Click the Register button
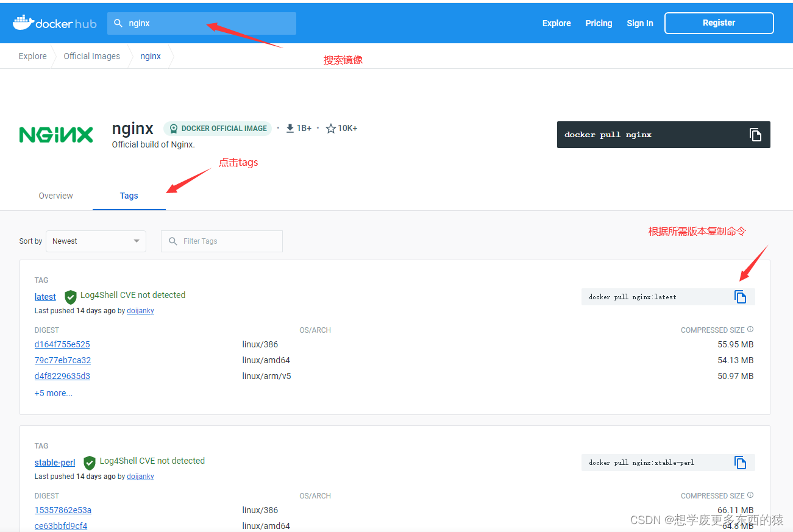Image resolution: width=793 pixels, height=532 pixels. click(x=719, y=23)
